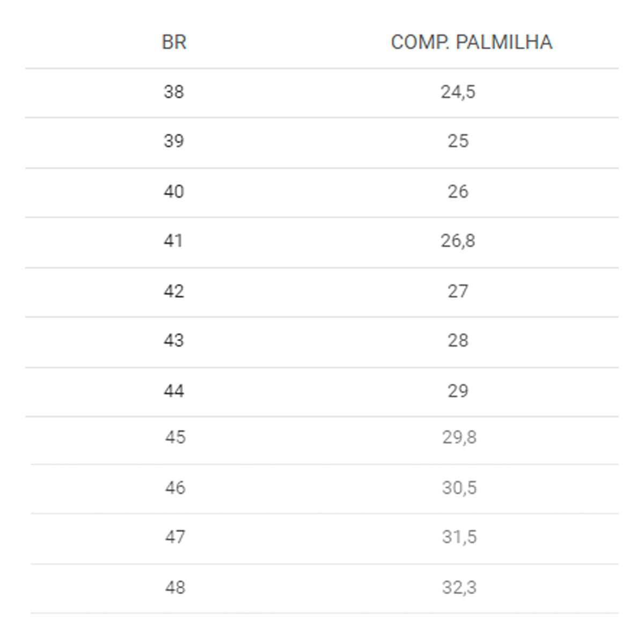Click the size 48 cell
This screenshot has width=644, height=644.
point(175,587)
